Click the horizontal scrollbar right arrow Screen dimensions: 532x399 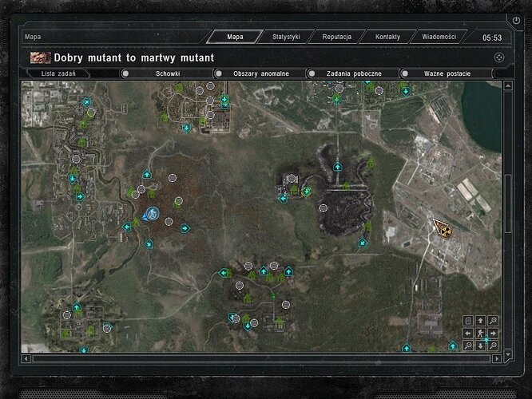tap(497, 358)
